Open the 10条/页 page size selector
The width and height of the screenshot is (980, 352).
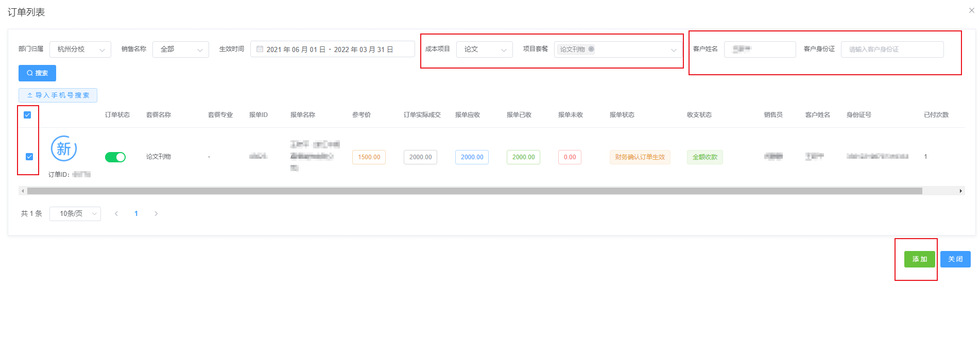75,213
